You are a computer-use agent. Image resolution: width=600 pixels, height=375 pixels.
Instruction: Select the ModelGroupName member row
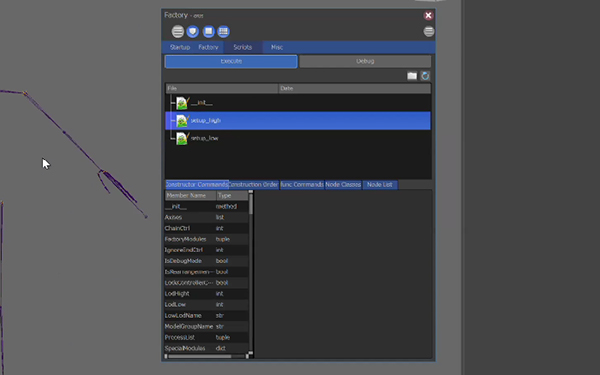206,326
